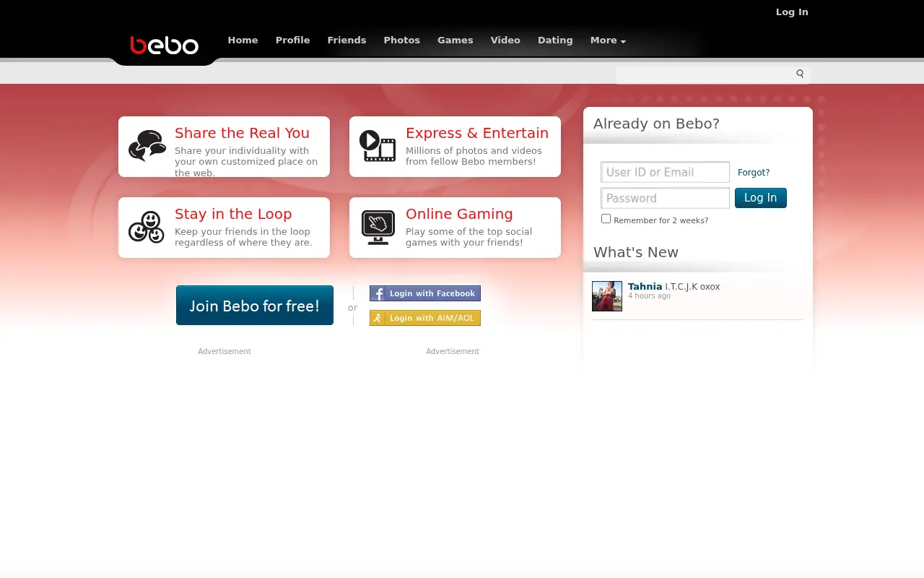Click the Facebook icon on the login button
Image resolution: width=924 pixels, height=578 pixels.
[x=378, y=293]
